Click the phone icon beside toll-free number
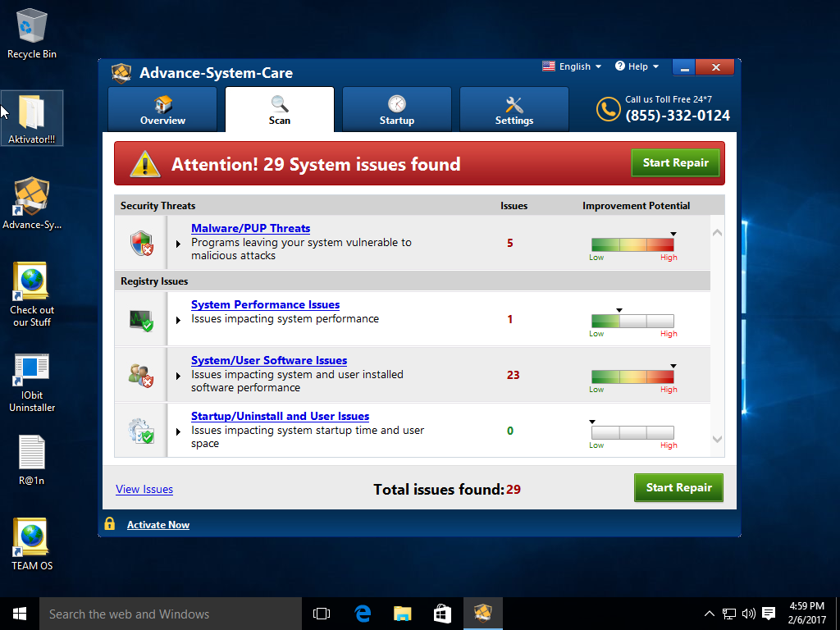The width and height of the screenshot is (840, 630). 608,109
